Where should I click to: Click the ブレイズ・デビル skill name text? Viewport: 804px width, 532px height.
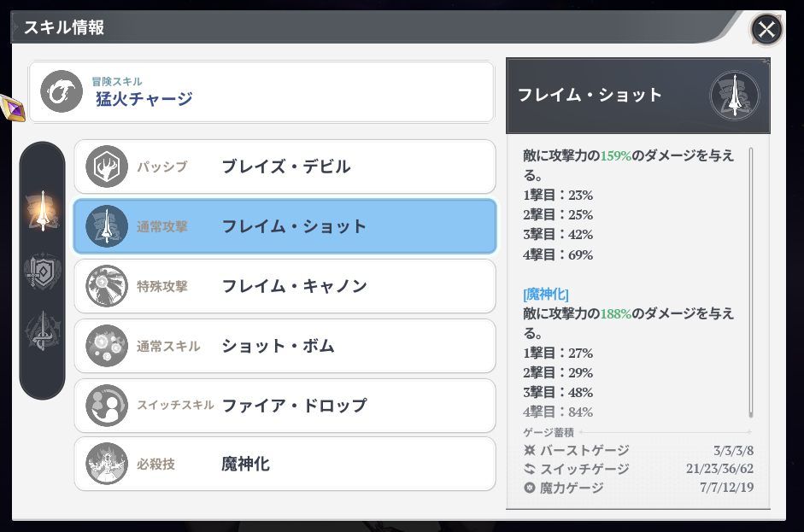[285, 167]
